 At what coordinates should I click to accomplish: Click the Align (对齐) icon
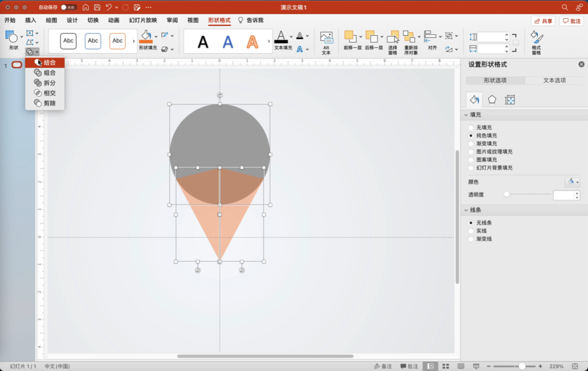(430, 37)
